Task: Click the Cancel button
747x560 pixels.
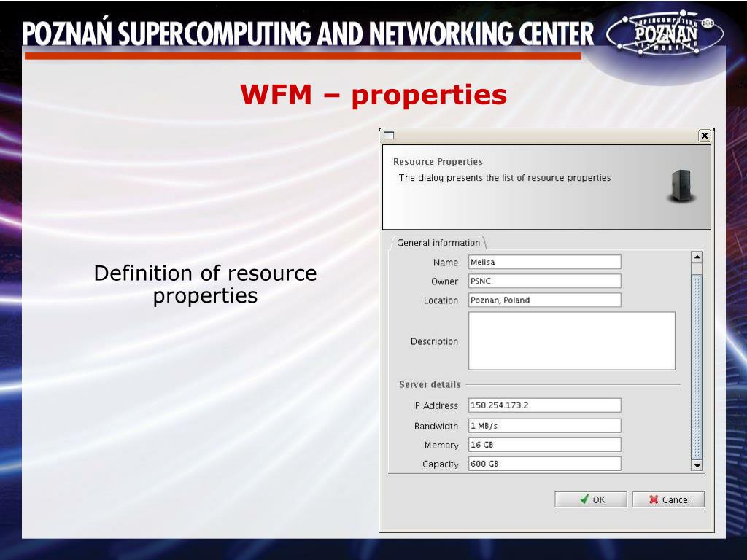Action: 668,499
